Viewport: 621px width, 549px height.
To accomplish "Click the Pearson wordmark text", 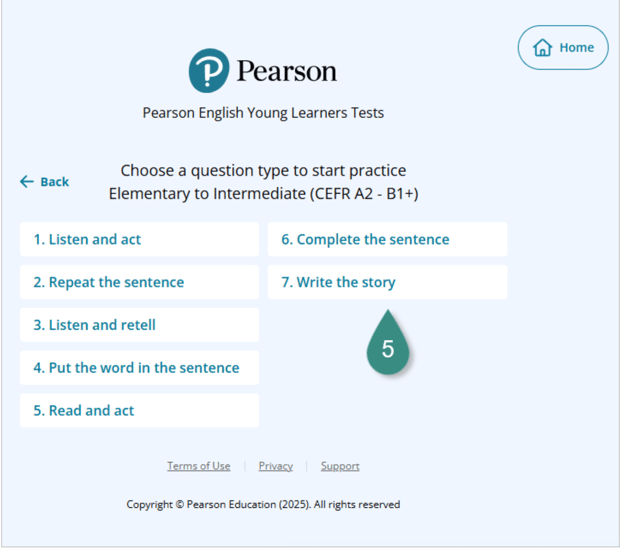I will point(286,71).
